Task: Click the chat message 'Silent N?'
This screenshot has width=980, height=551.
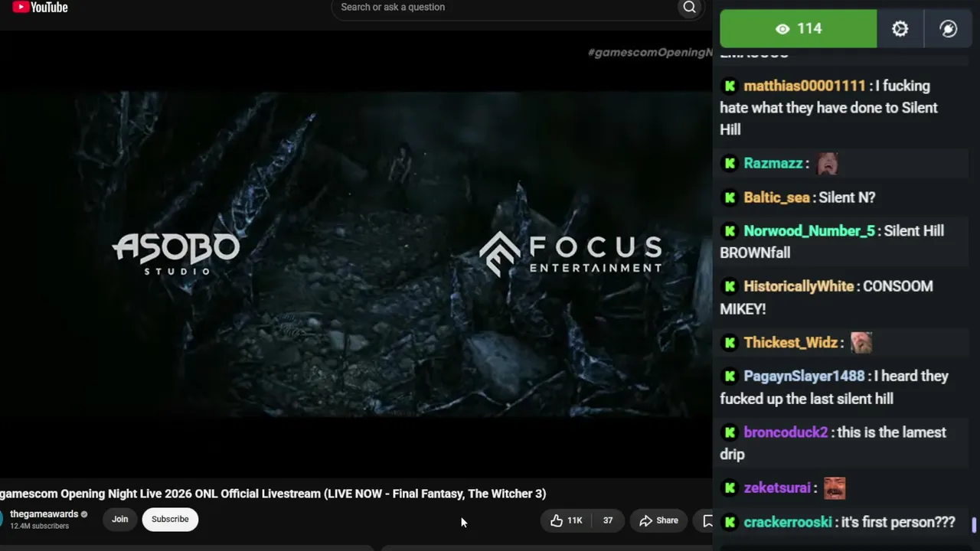Action: (847, 197)
